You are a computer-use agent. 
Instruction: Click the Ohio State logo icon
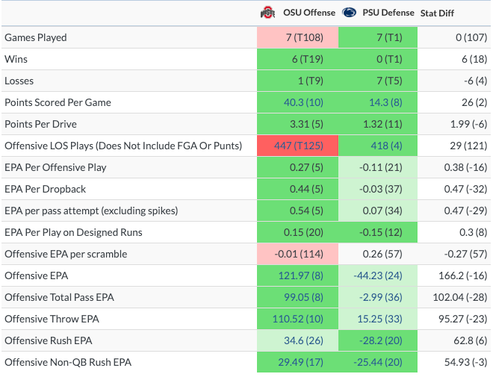point(268,13)
